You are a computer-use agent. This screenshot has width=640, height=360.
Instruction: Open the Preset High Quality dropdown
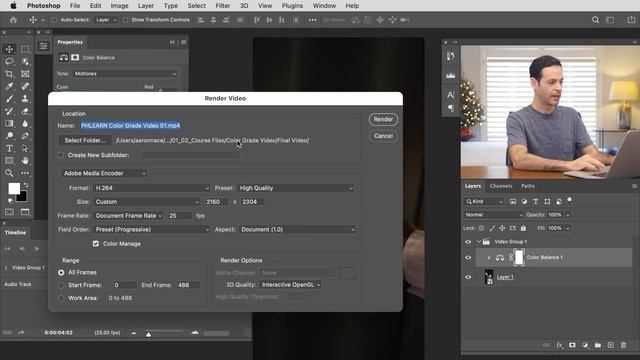296,188
